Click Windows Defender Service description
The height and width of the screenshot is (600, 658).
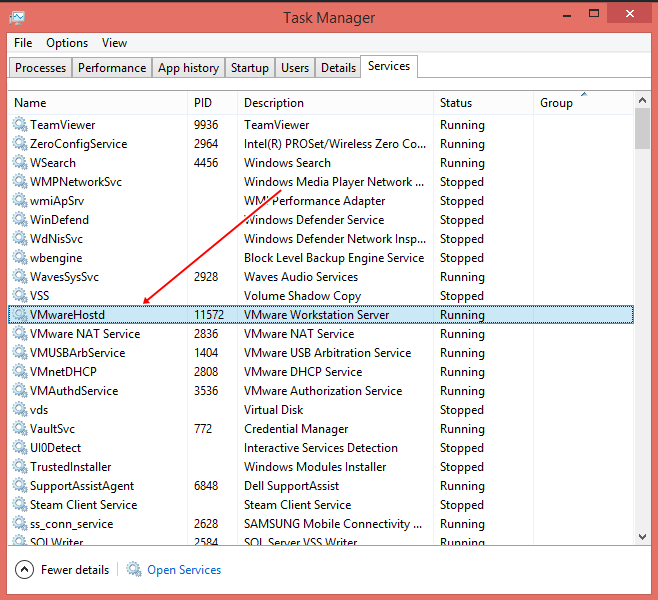point(314,219)
